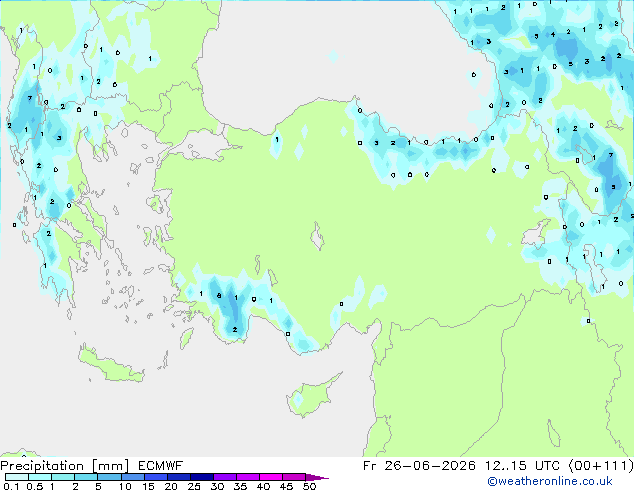Pick the 1–2 mm legend color box
Screen dimensions: 634x490
point(63,477)
